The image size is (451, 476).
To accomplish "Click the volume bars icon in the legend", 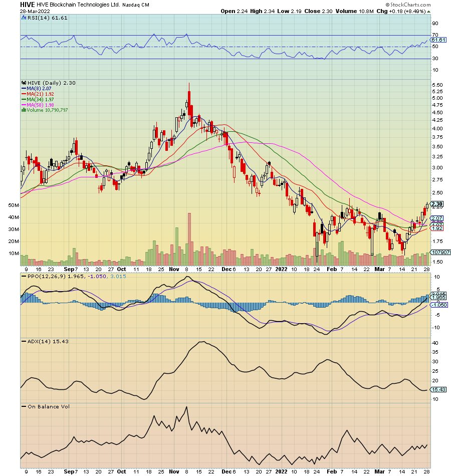I will pyautogui.click(x=24, y=110).
